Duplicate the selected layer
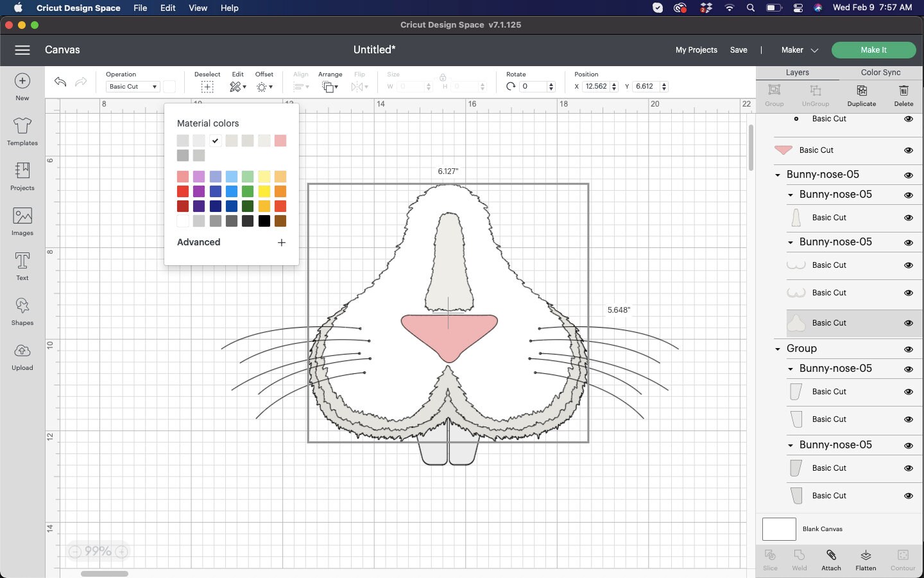 861,96
